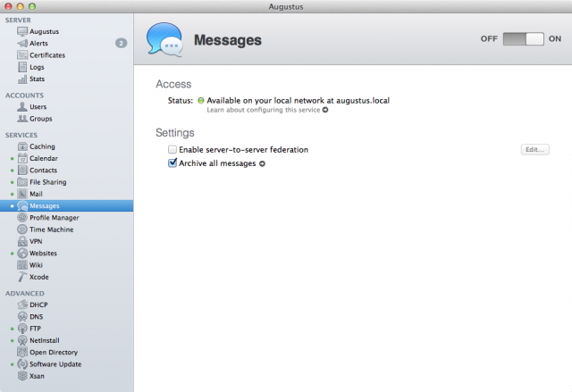
Task: Select the Stats bar chart icon
Action: tap(22, 79)
